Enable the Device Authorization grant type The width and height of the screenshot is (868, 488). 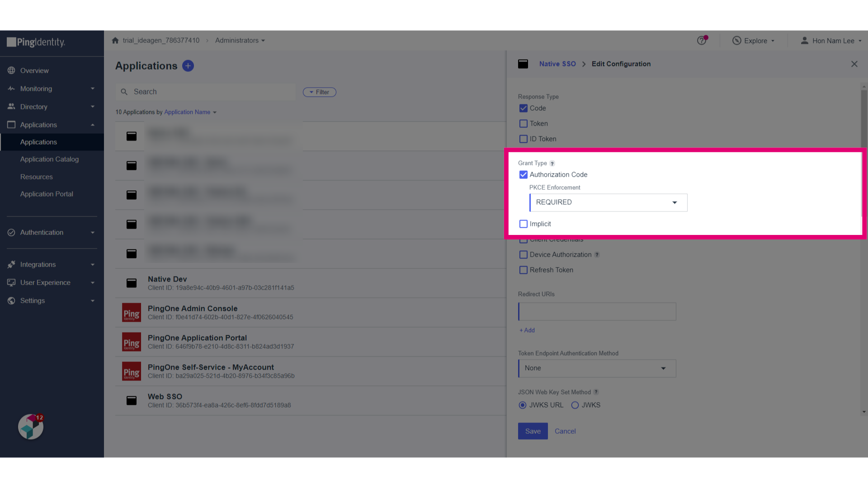(524, 255)
